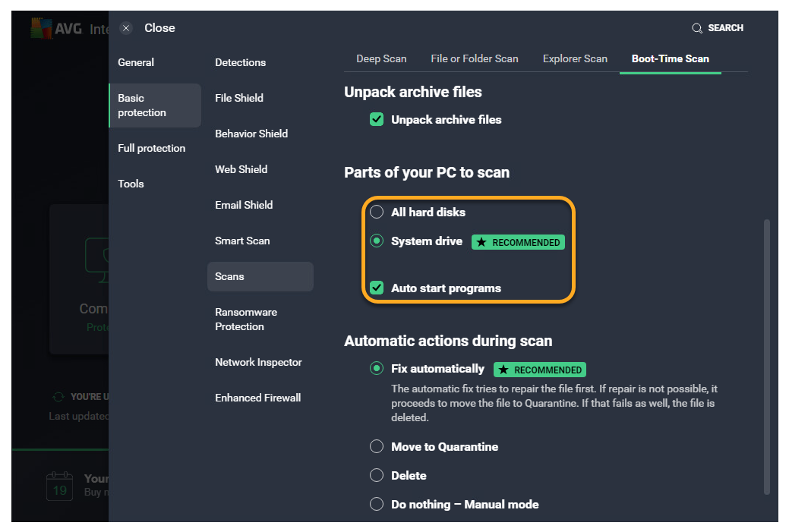
Task: Open General settings section
Action: click(x=136, y=62)
